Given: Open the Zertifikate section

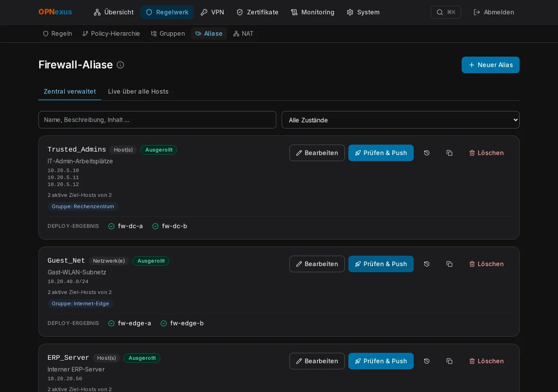Looking at the screenshot, I should click(x=257, y=12).
